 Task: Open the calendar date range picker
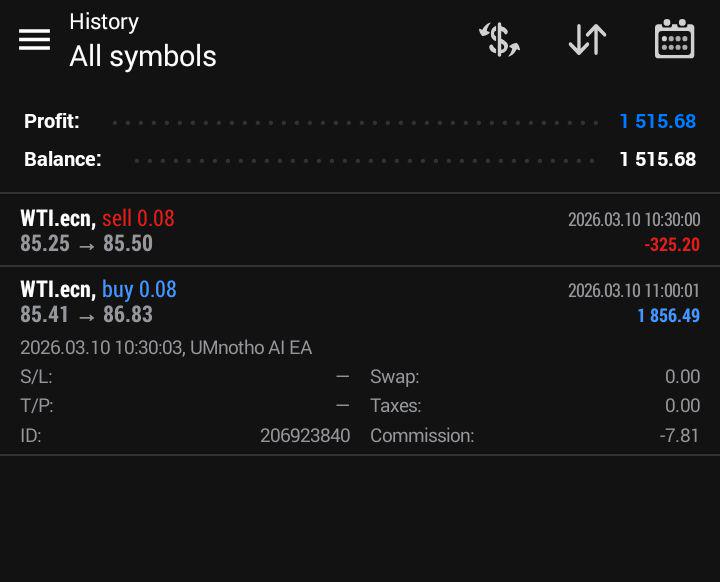tap(674, 40)
